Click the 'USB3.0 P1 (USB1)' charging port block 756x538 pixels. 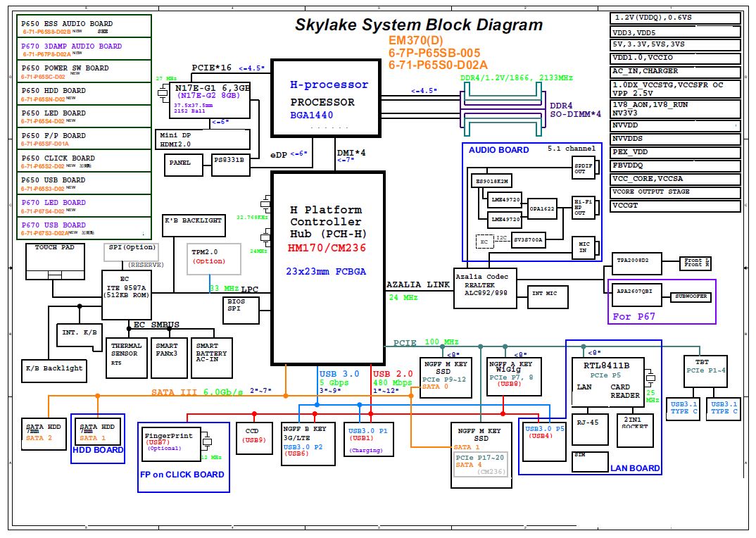(x=368, y=439)
